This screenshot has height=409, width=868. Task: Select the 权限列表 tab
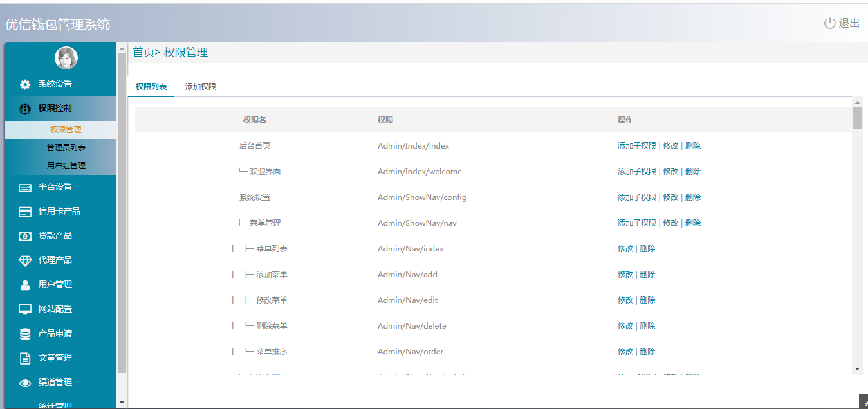[x=151, y=86]
